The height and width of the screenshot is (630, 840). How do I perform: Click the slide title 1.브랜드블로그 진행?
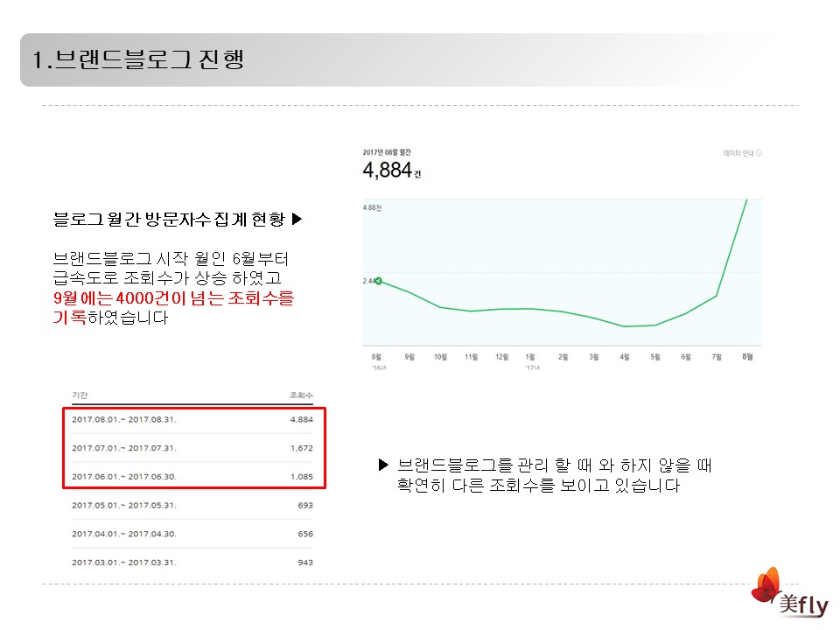click(x=137, y=60)
